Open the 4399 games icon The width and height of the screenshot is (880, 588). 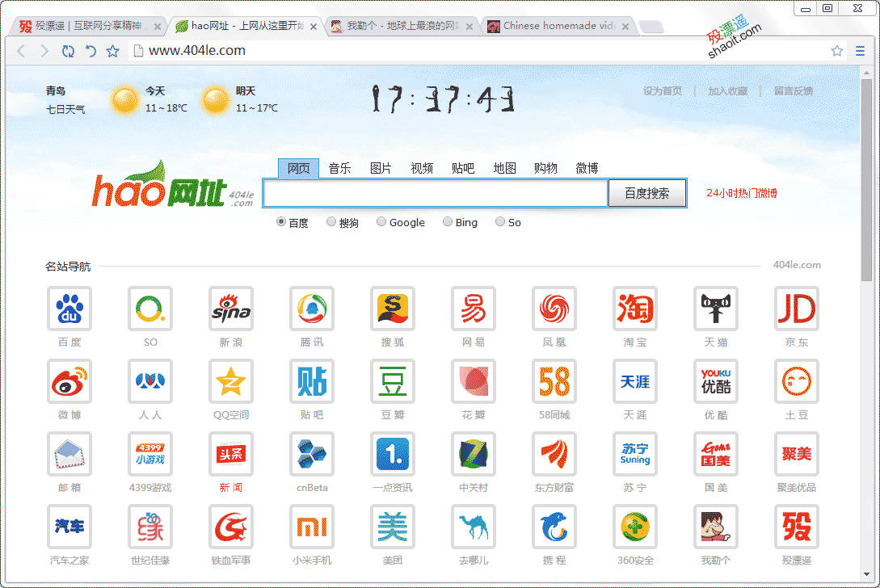click(x=149, y=454)
